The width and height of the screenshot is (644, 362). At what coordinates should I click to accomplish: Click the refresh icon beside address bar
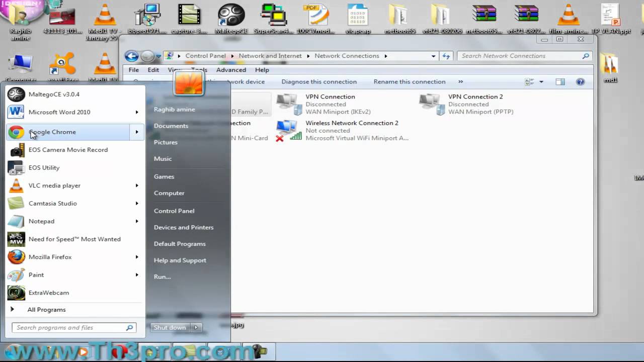tap(446, 56)
